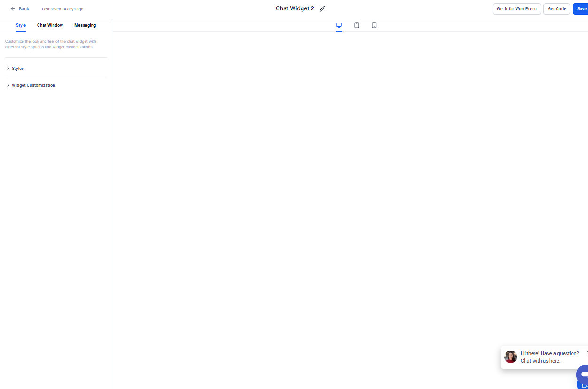Switch to the Chat Window tab

click(x=50, y=25)
